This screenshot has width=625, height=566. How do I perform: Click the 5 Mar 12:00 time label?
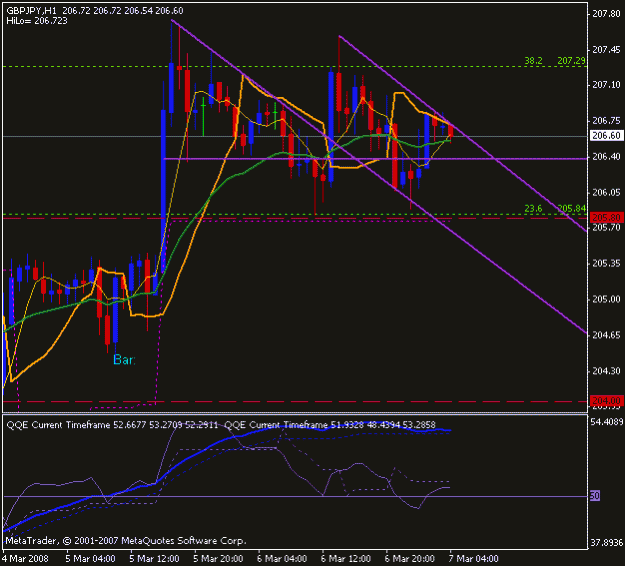pos(155,558)
